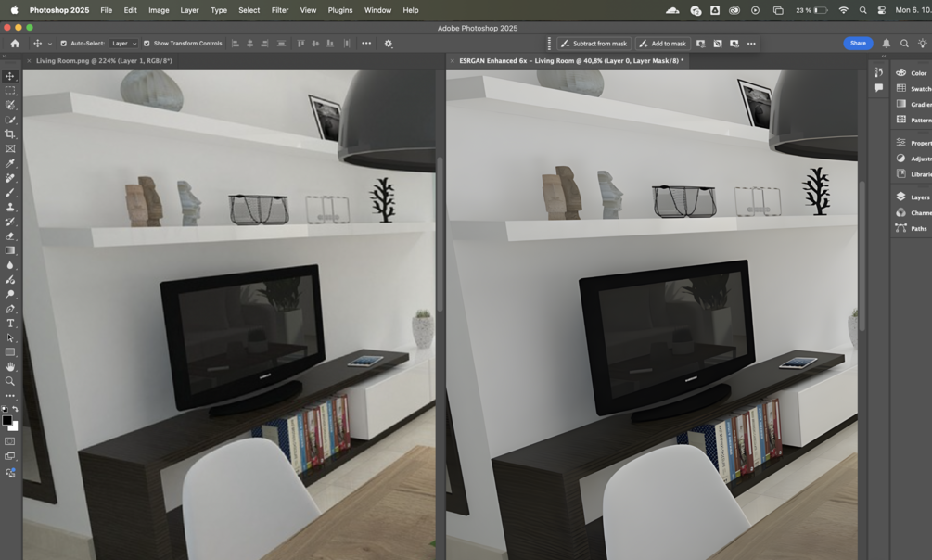Open the Channels panel
Viewport: 932px width, 560px height.
(913, 212)
